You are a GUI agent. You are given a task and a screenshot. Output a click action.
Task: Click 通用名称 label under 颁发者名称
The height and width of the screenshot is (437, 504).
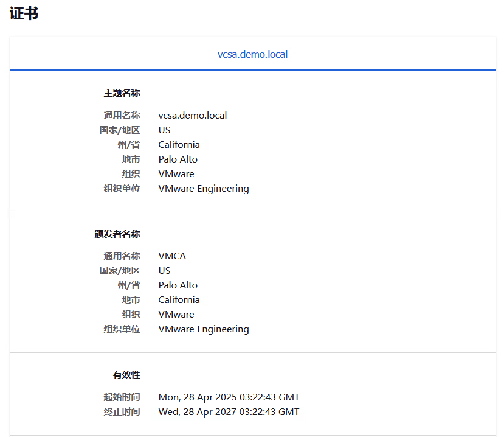pos(122,256)
